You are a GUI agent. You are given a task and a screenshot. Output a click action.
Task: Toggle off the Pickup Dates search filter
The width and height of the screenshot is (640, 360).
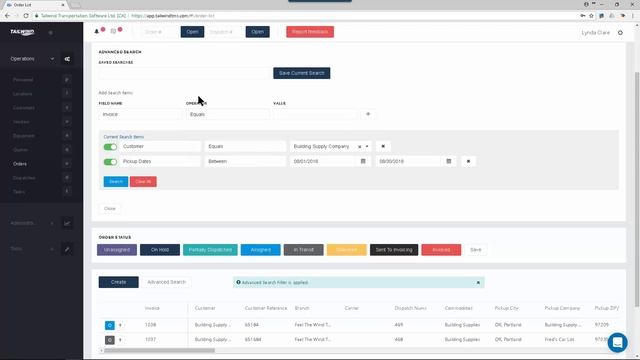110,162
